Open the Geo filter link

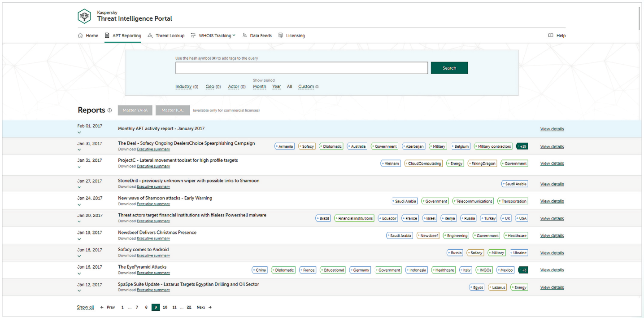point(210,87)
